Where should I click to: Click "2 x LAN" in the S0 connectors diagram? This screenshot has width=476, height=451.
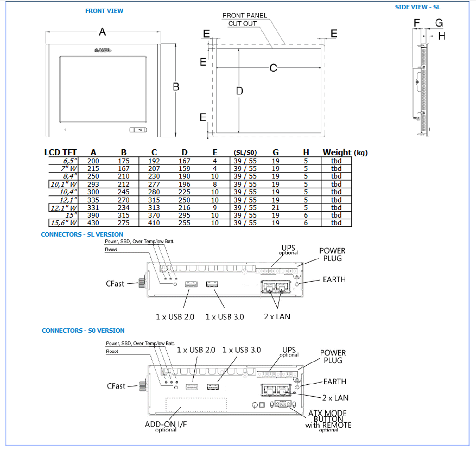tap(335, 398)
